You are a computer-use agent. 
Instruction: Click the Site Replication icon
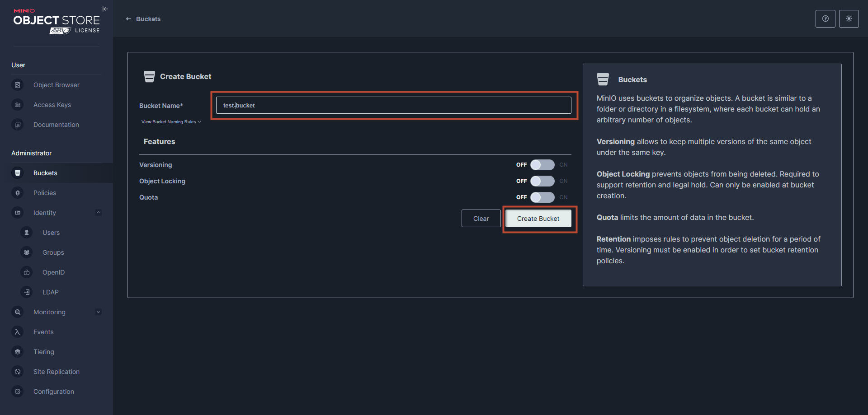(18, 372)
